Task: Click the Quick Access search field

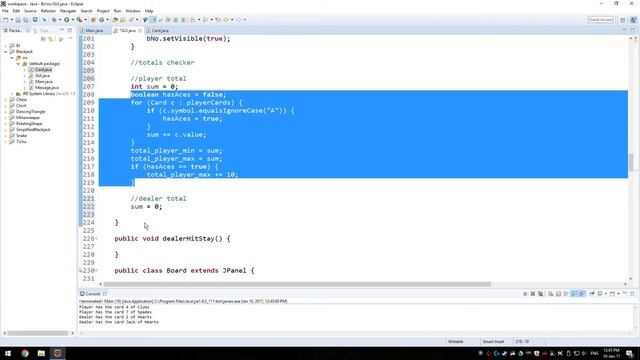Action: (x=600, y=20)
